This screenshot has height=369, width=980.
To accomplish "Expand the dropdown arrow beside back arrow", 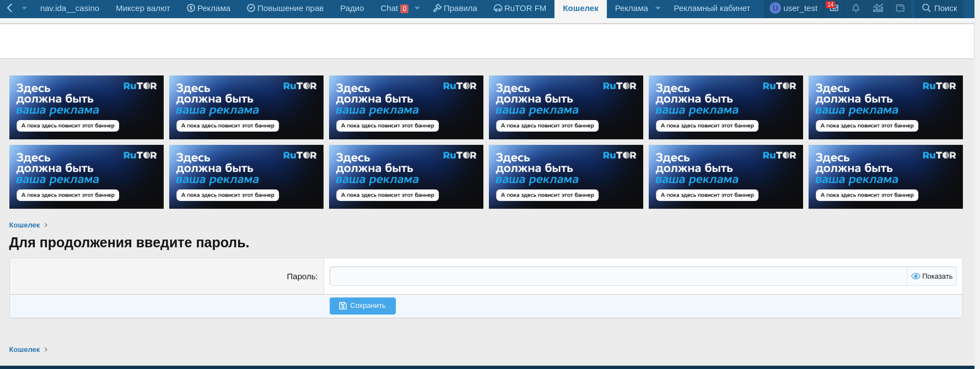I will (x=24, y=8).
